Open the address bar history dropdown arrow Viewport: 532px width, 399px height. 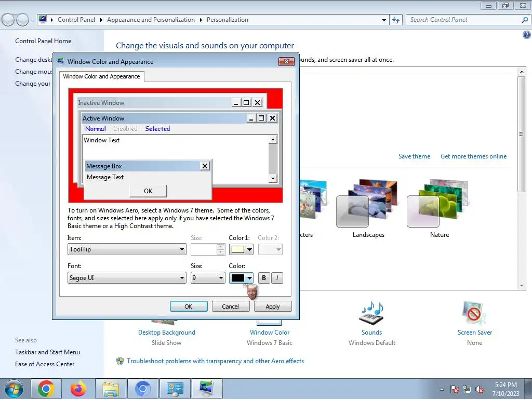pyautogui.click(x=384, y=20)
